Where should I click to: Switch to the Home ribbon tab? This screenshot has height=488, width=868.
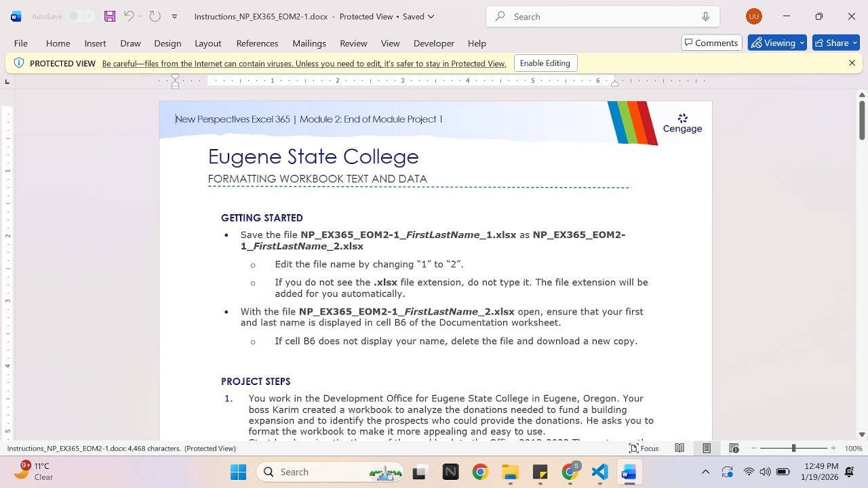click(58, 43)
